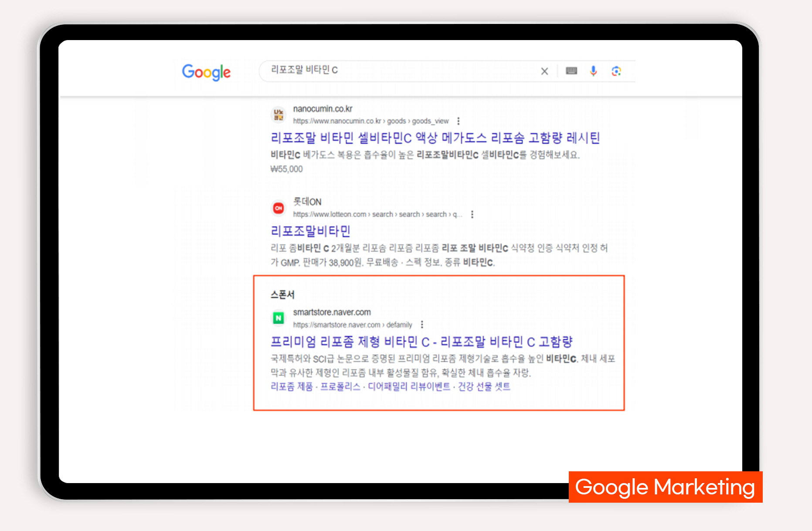
Task: Open Google Lens image search icon
Action: 616,71
